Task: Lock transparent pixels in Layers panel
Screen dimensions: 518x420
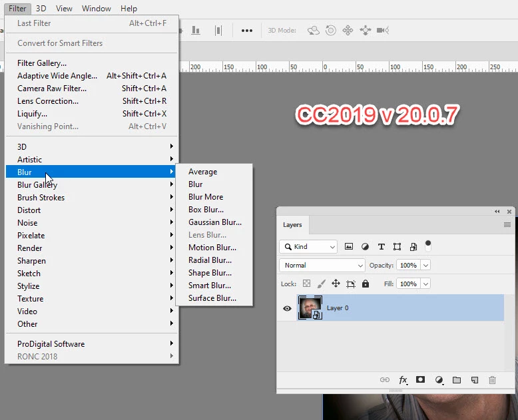Action: coord(306,284)
